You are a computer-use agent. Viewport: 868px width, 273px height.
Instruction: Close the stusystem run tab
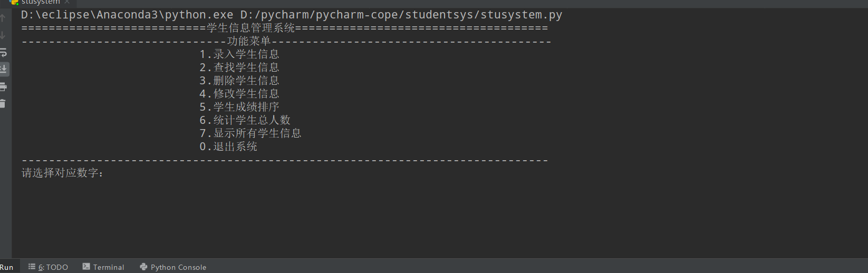point(67,2)
